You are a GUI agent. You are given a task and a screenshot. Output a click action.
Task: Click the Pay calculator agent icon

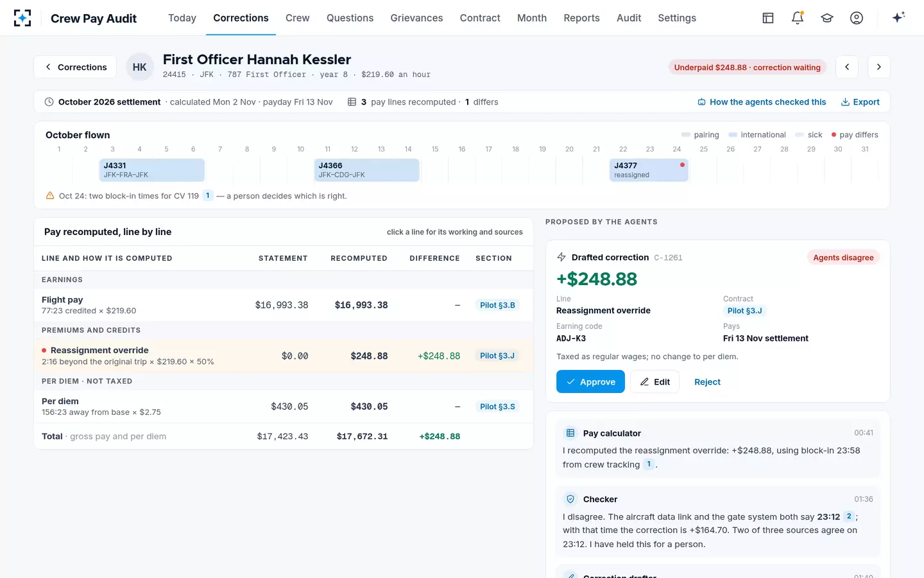tap(570, 433)
